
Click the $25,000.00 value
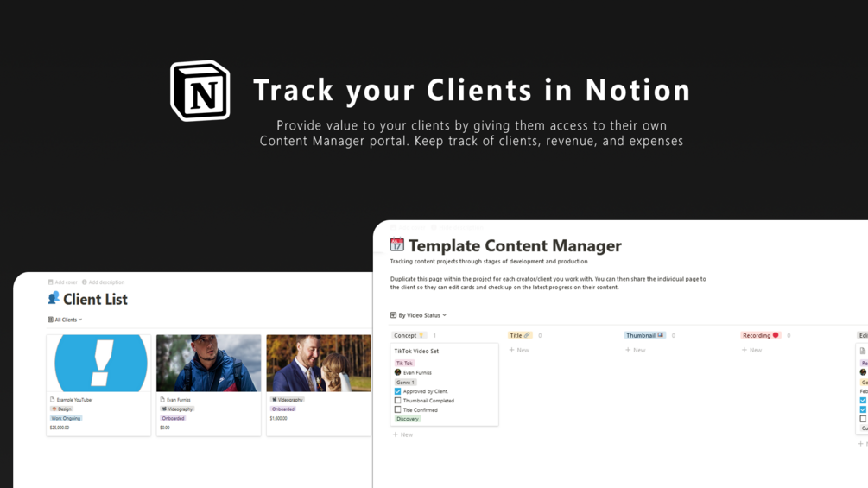pos(60,428)
